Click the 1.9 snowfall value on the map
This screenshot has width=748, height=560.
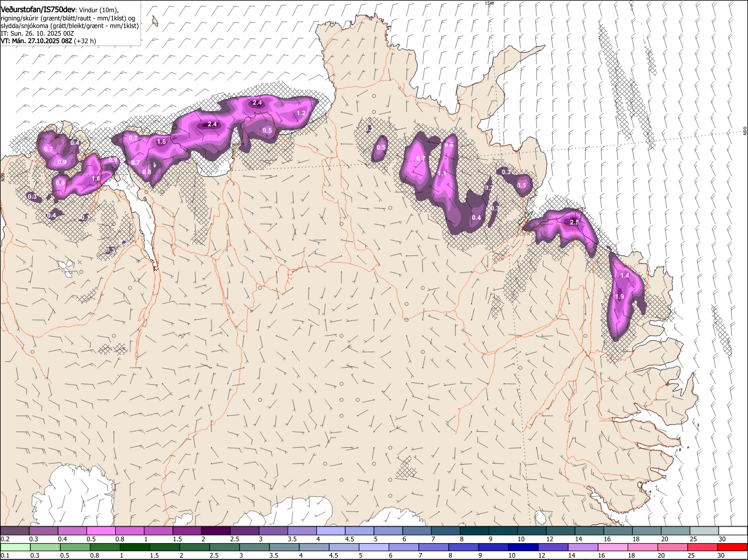click(620, 297)
